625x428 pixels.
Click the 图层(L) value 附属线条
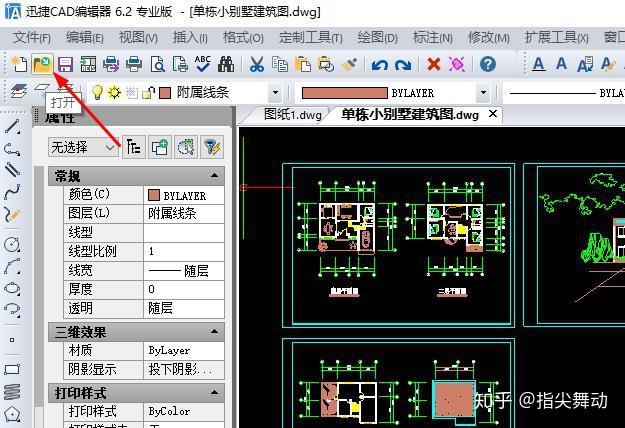184,214
